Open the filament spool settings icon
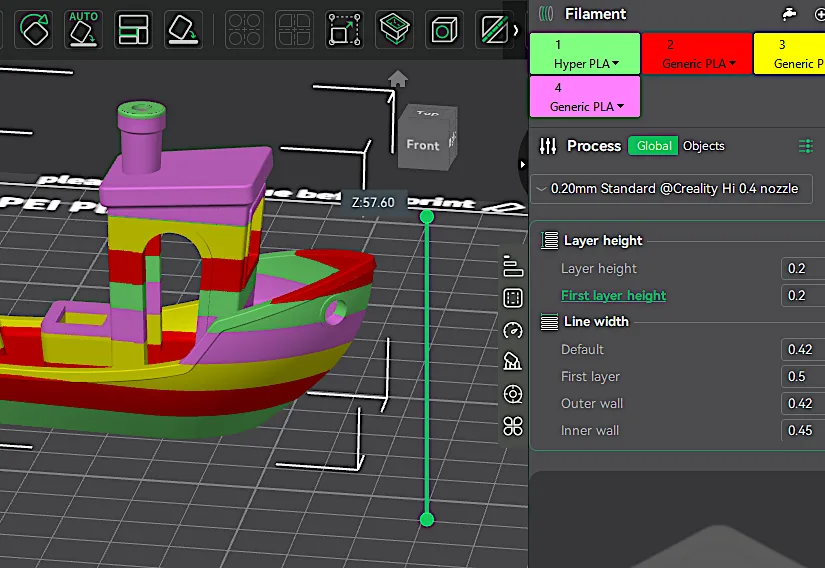The height and width of the screenshot is (568, 825). pos(513,394)
